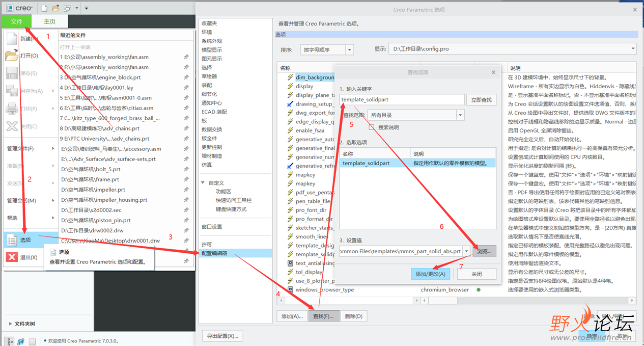Switch to the 主页 (Home) tab
The height and width of the screenshot is (346, 644).
(x=49, y=21)
